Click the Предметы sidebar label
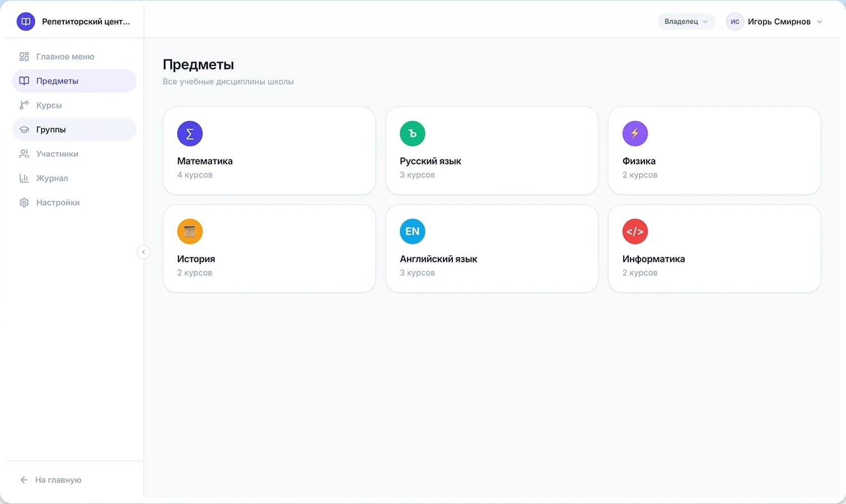 [57, 81]
